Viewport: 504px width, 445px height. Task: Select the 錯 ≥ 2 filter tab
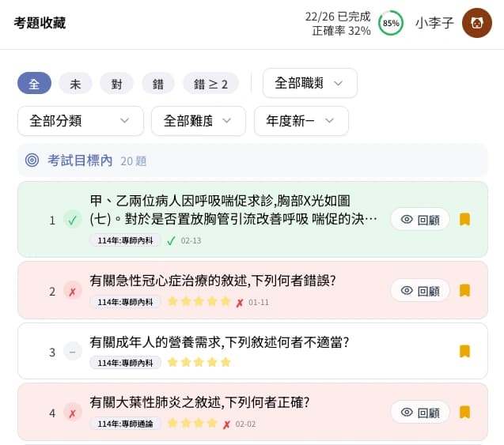tap(210, 83)
